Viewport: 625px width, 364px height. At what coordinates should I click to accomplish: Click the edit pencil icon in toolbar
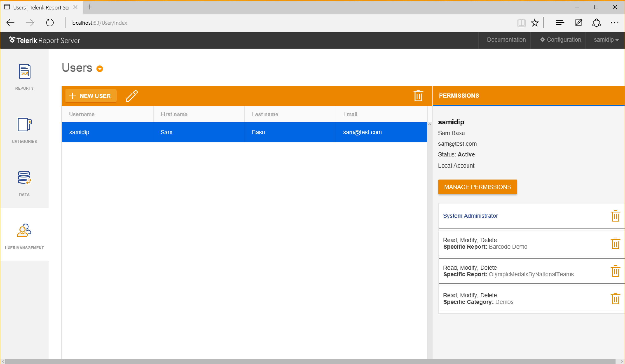tap(132, 96)
